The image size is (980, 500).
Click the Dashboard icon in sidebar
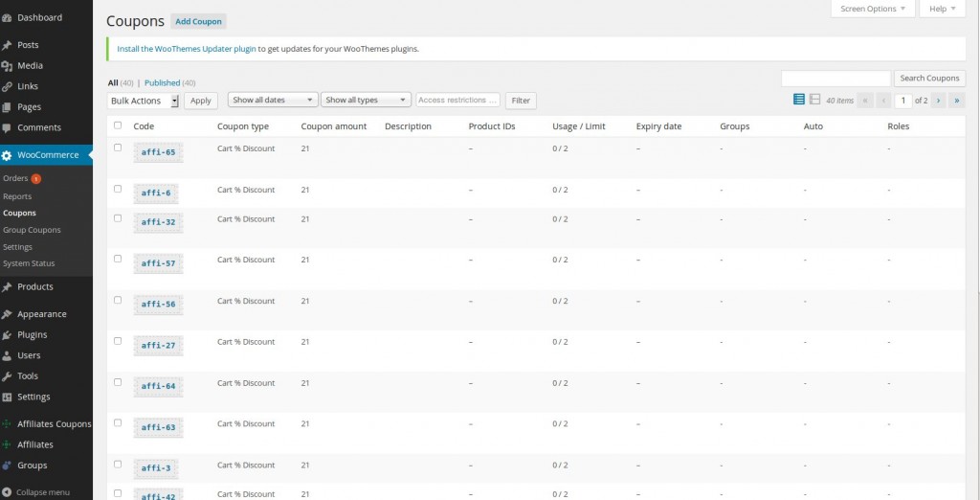point(8,17)
